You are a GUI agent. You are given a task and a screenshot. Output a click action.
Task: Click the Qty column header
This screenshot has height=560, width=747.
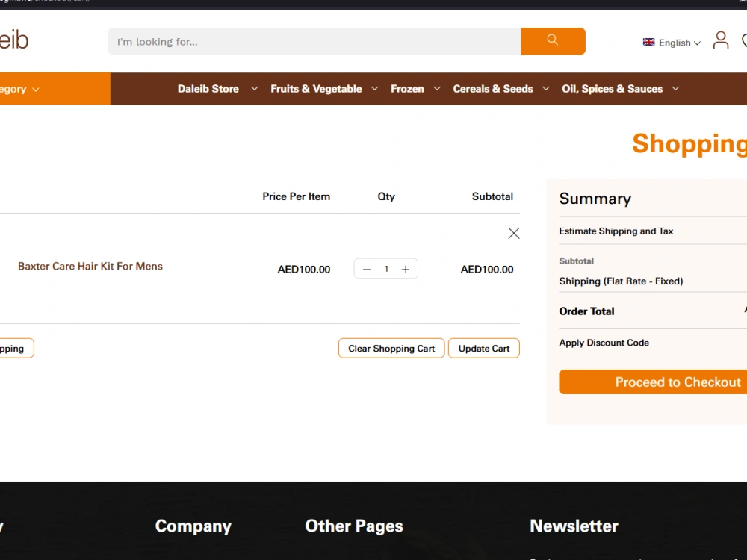click(x=386, y=196)
